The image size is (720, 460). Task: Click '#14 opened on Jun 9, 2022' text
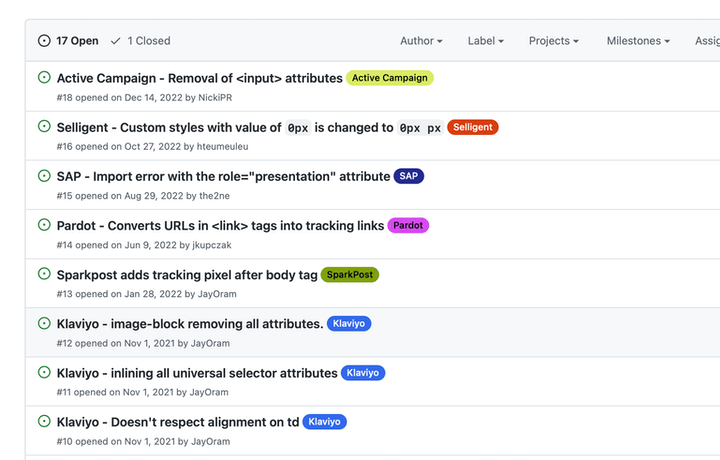(x=117, y=245)
